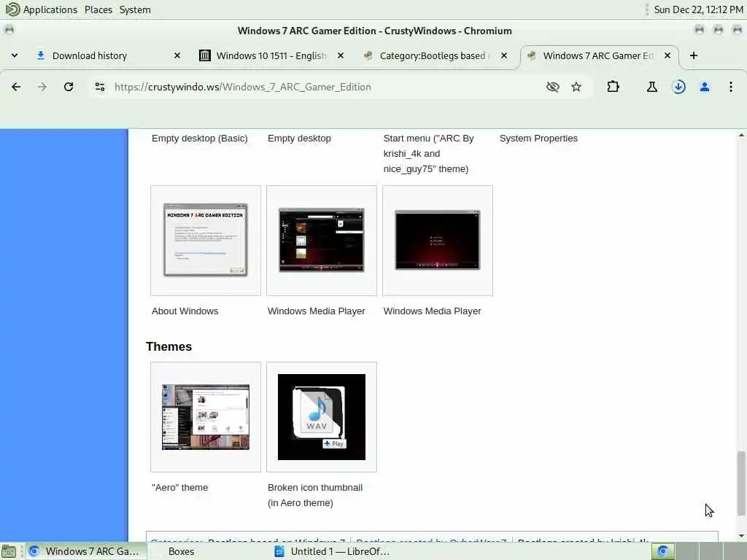Switch to Boxes in taskbar
The width and height of the screenshot is (747, 560).
[181, 551]
